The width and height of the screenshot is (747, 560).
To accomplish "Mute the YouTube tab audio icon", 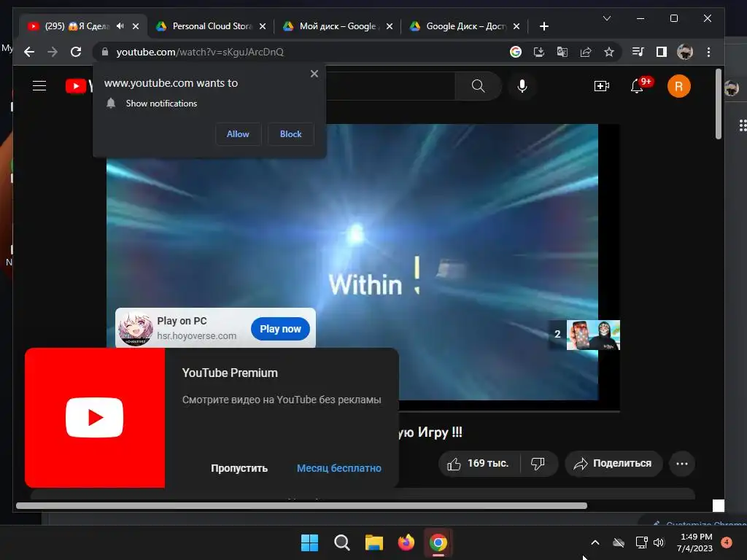I will click(x=120, y=26).
